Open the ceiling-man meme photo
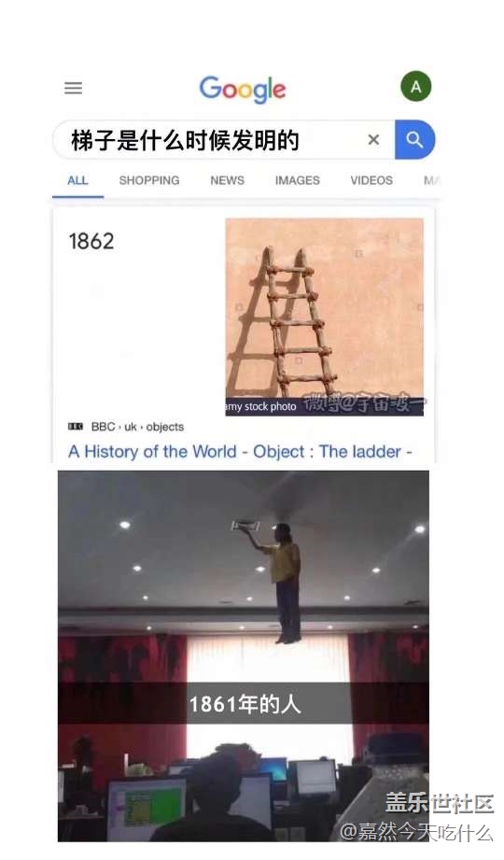Viewport: 504px width, 860px height. 244,656
